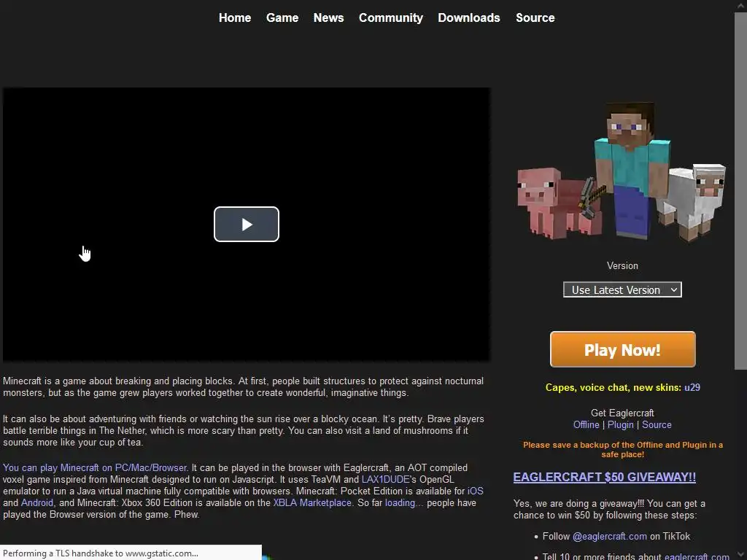
Task: Open the Plugin download link
Action: (x=620, y=424)
